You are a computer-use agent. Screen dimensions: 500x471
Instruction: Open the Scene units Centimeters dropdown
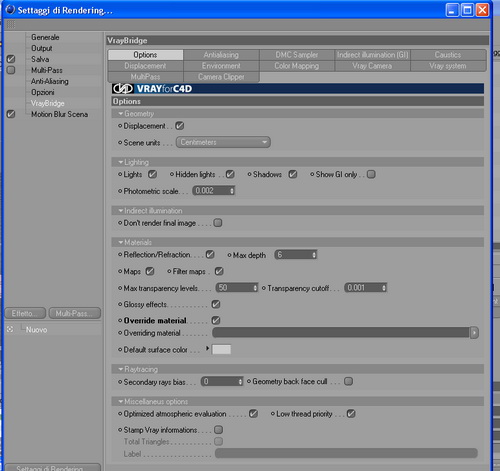tap(223, 142)
